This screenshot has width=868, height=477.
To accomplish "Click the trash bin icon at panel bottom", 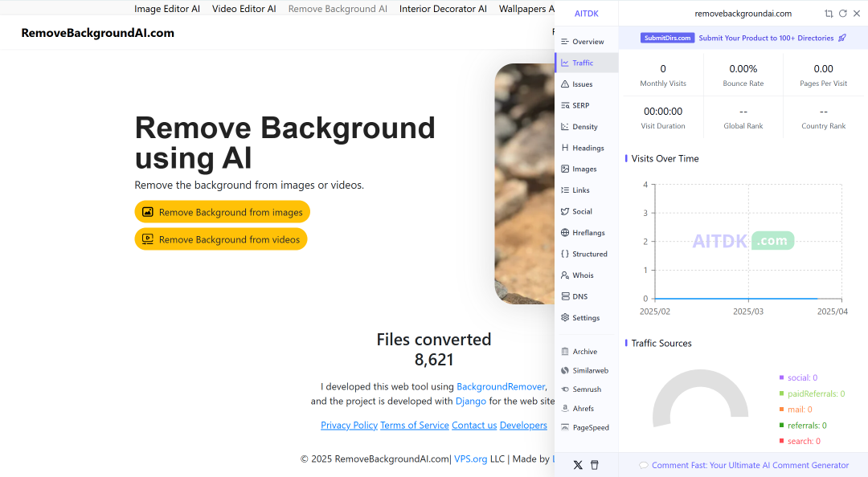I will pyautogui.click(x=595, y=465).
